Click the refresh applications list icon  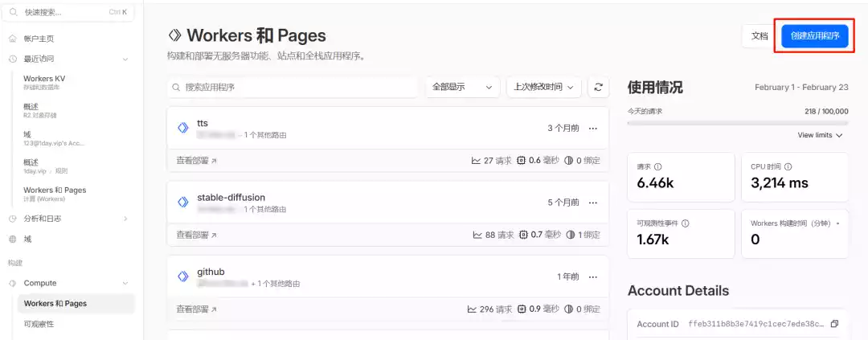[597, 87]
